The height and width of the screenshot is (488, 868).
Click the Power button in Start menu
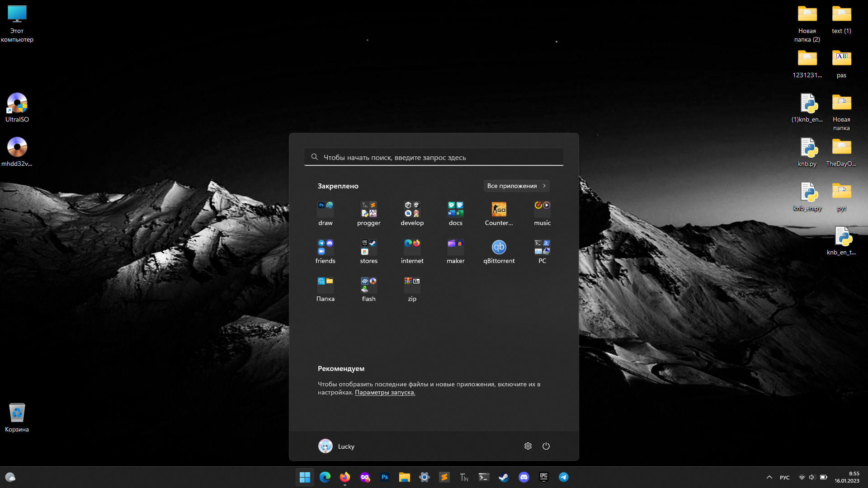point(546,446)
